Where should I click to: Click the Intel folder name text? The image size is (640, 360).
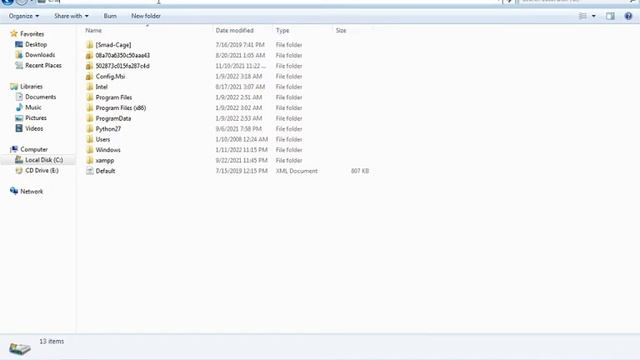pos(102,87)
